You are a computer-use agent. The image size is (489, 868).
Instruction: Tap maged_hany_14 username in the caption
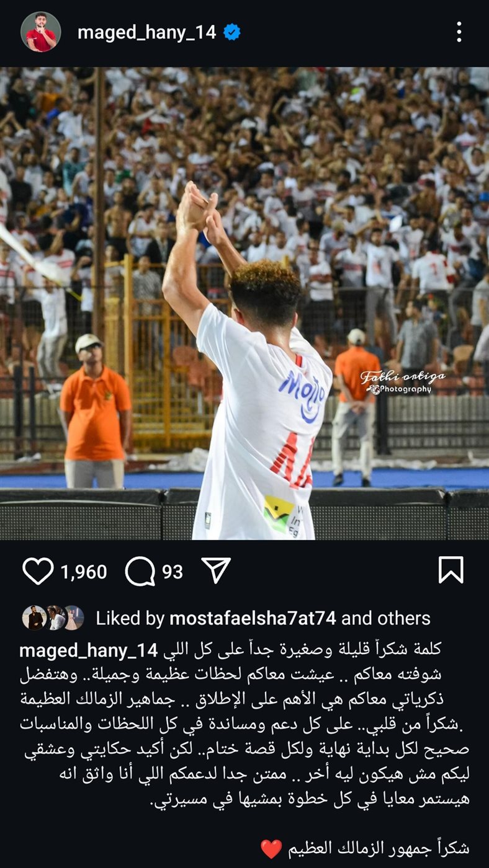tap(87, 651)
